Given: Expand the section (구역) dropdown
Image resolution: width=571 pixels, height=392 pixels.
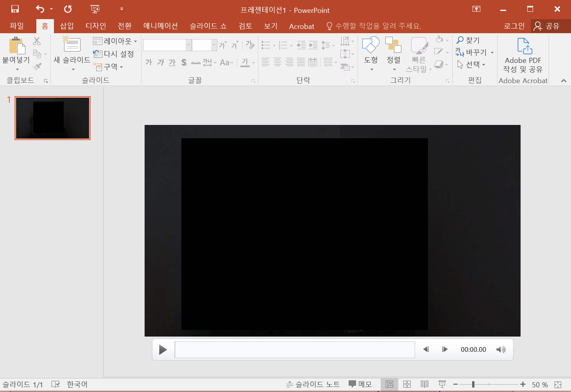Looking at the screenshot, I should tap(108, 67).
